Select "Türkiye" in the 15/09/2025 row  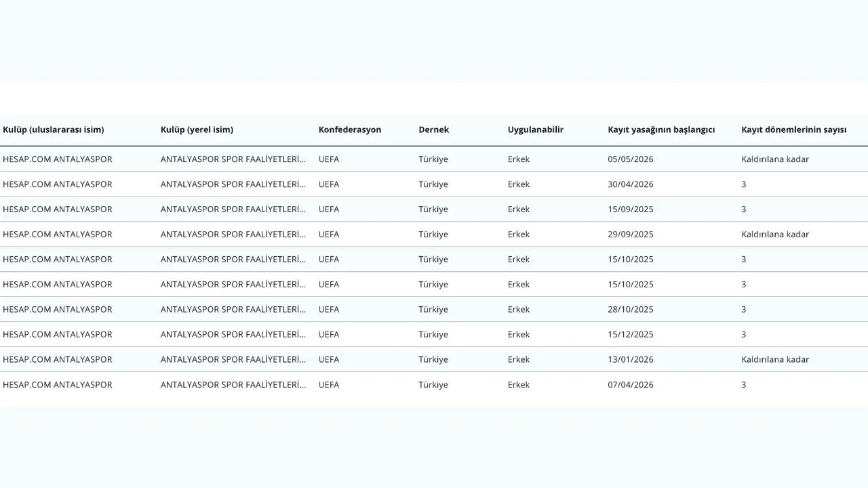433,209
